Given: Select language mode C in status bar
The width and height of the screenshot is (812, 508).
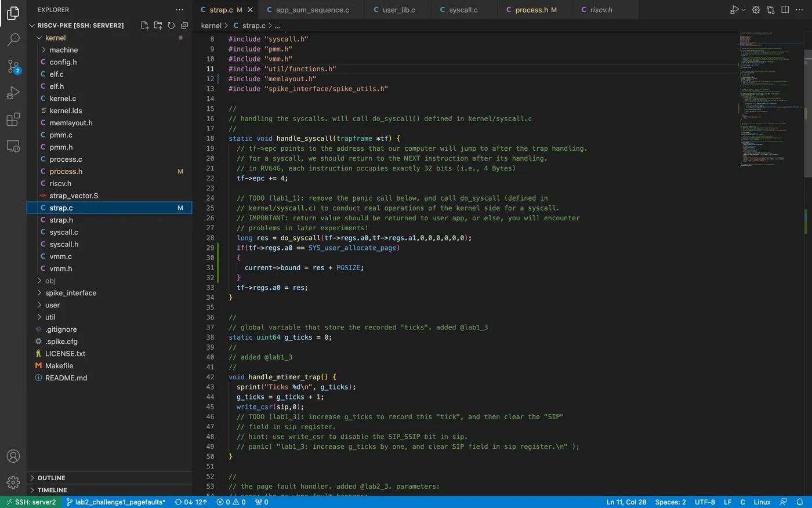Looking at the screenshot, I should pyautogui.click(x=742, y=502).
